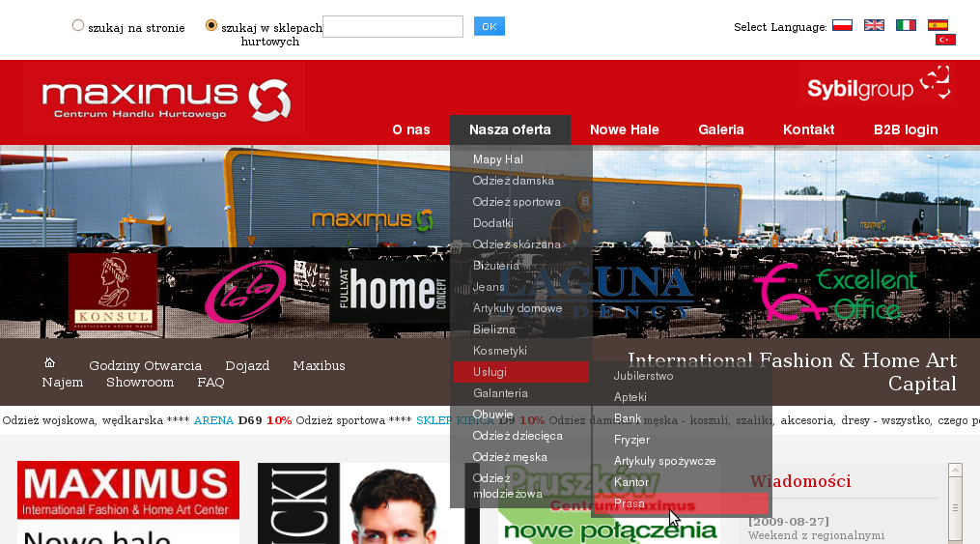Open the 'Nasza oferta' dropdown menu

pyautogui.click(x=510, y=129)
